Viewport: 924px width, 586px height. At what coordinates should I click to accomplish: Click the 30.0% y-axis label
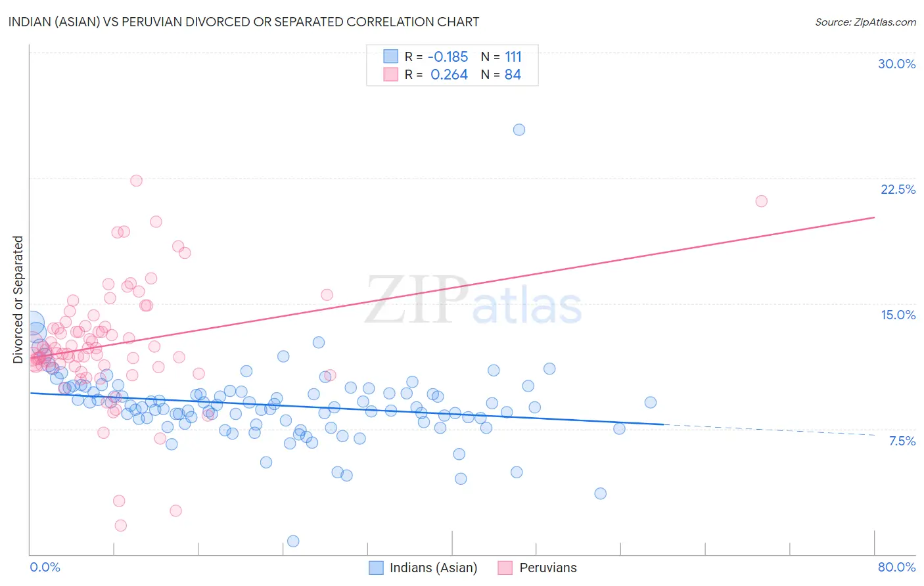coord(897,64)
